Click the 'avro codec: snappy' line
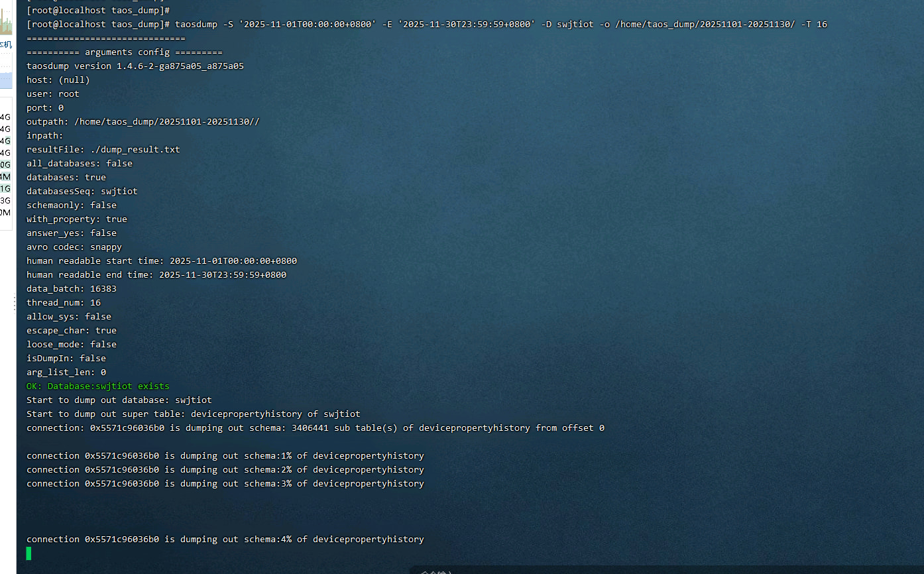This screenshot has width=924, height=574. tap(74, 247)
